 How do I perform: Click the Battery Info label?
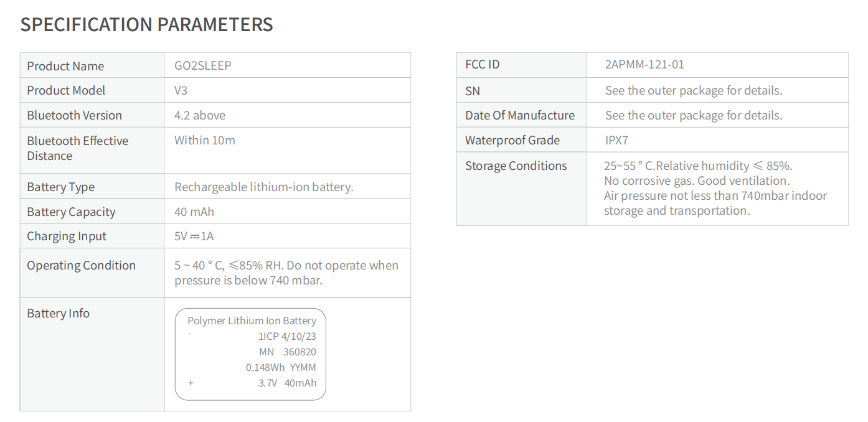tap(58, 313)
